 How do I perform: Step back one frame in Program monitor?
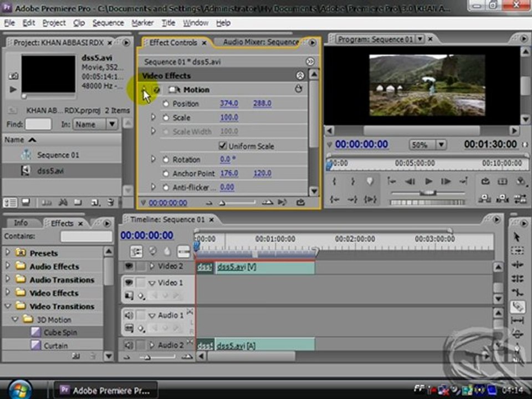[410, 182]
